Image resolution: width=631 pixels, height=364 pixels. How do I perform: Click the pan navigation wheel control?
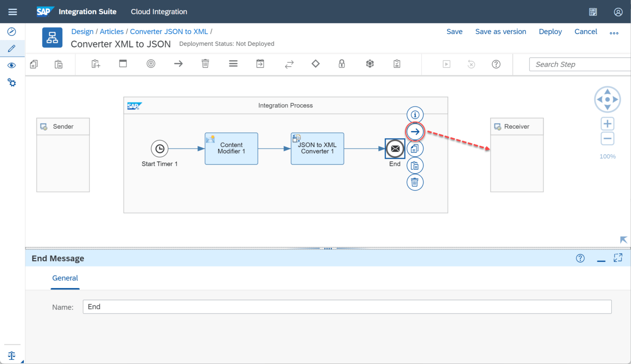(607, 99)
